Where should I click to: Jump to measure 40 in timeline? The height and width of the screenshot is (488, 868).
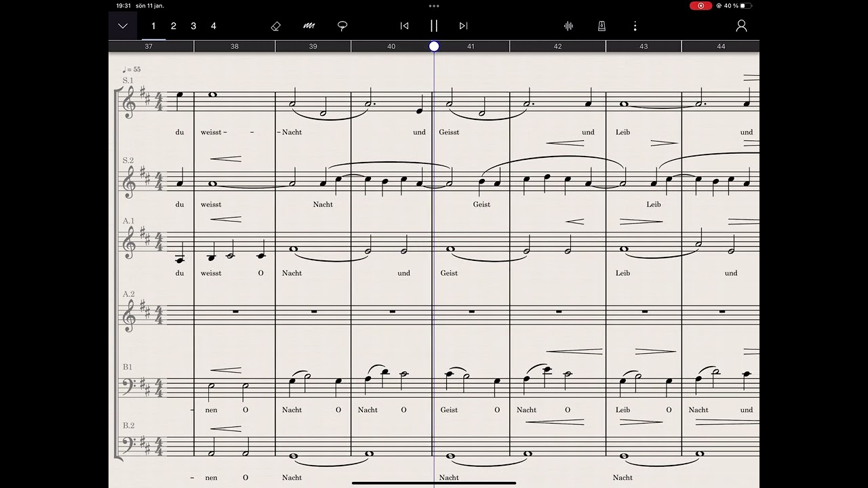coord(391,46)
